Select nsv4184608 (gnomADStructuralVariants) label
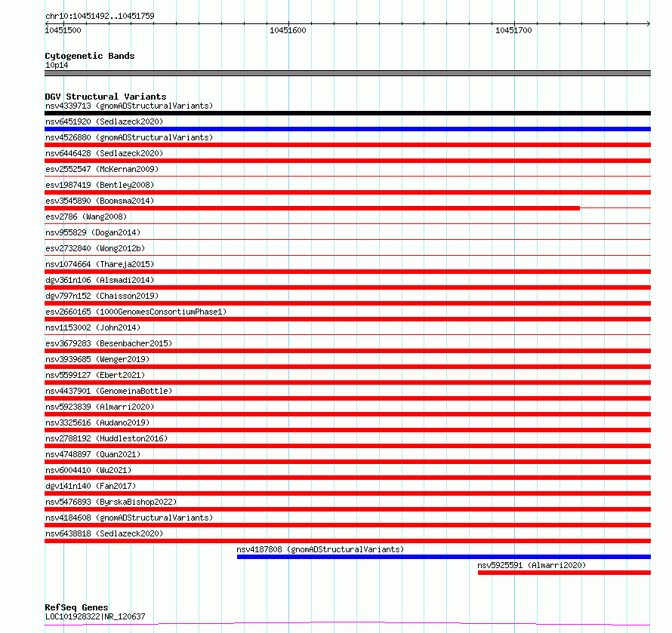 [x=129, y=518]
